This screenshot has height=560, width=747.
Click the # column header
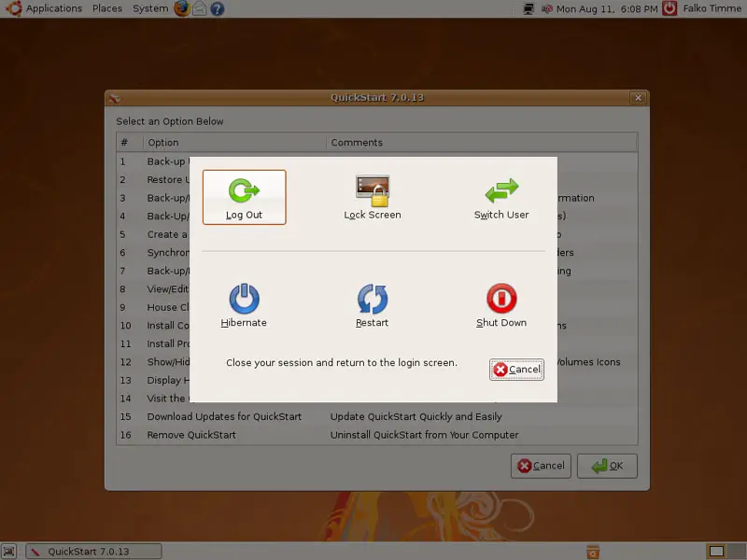pyautogui.click(x=130, y=143)
